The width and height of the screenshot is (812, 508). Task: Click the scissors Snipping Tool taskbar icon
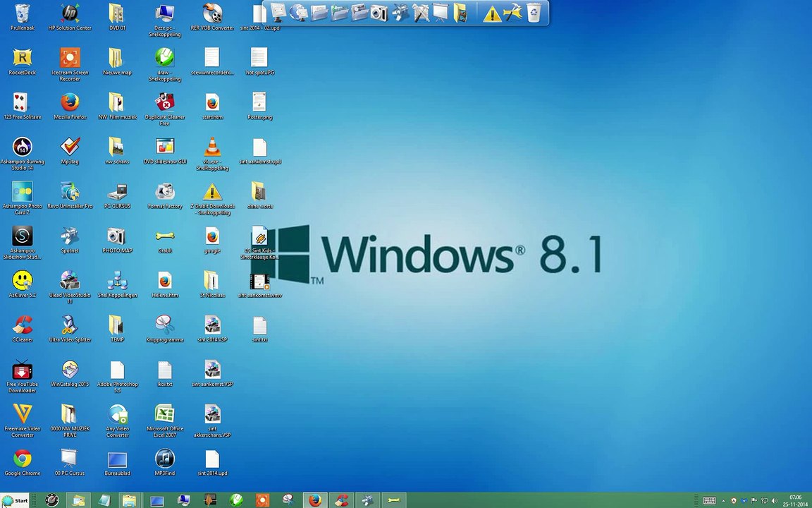point(288,501)
